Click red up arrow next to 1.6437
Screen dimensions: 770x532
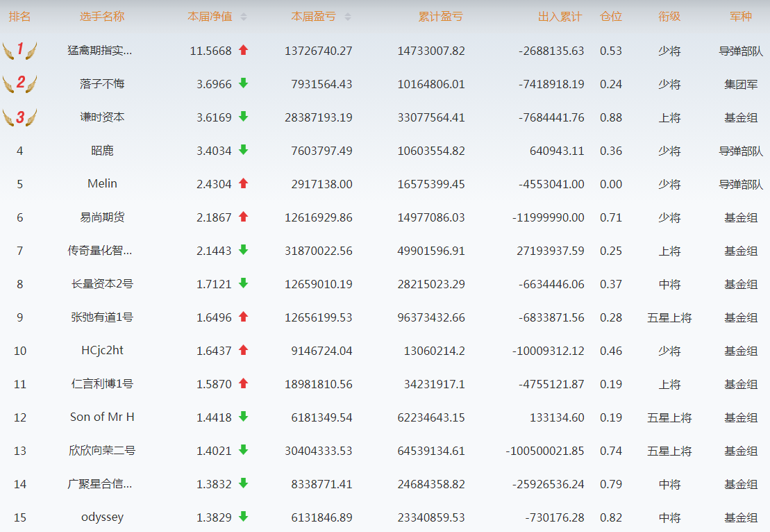(243, 350)
